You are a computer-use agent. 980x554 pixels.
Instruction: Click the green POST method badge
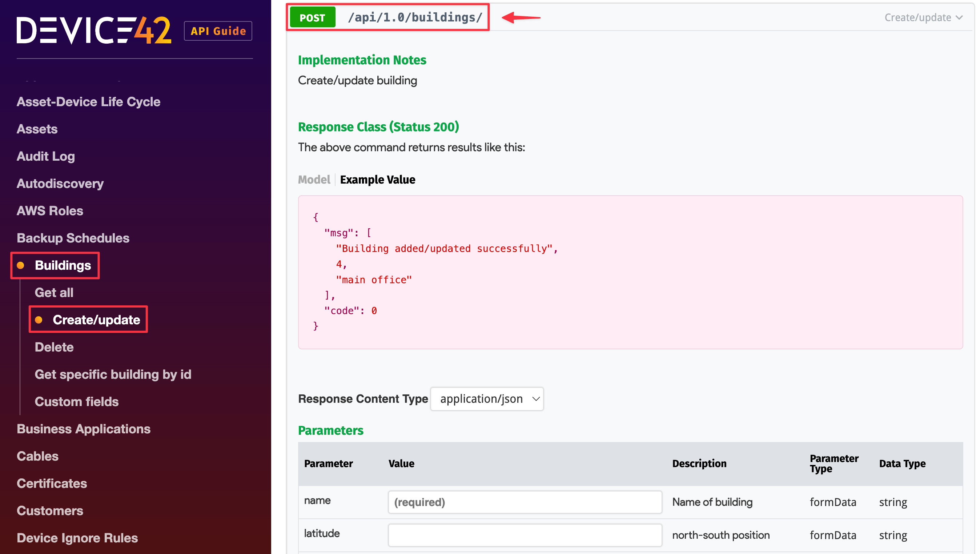click(312, 17)
